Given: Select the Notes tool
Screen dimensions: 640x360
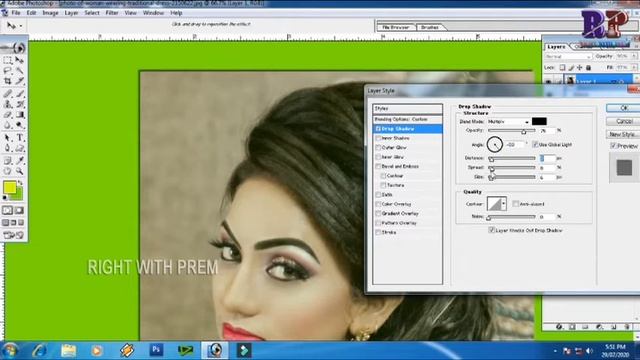Looking at the screenshot, I should tap(7, 160).
